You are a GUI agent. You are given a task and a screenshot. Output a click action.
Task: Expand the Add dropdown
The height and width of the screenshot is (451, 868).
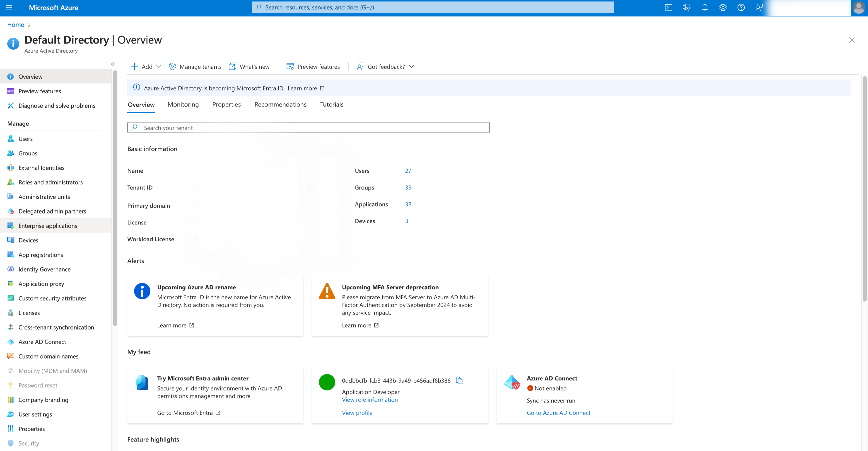pos(146,67)
